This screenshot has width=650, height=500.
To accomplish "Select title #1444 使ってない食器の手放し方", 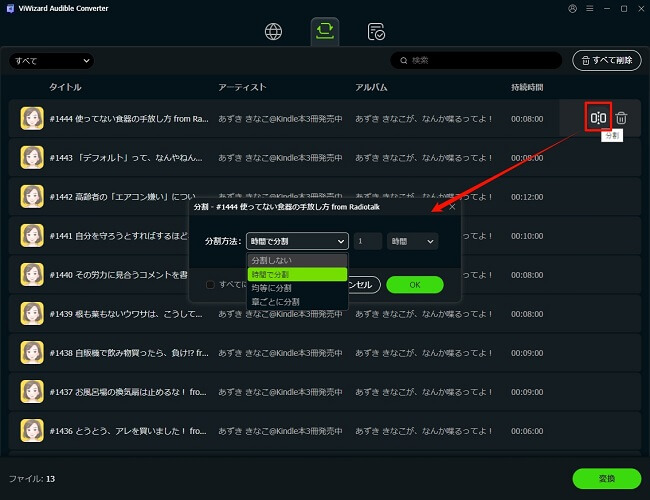I will click(x=129, y=119).
